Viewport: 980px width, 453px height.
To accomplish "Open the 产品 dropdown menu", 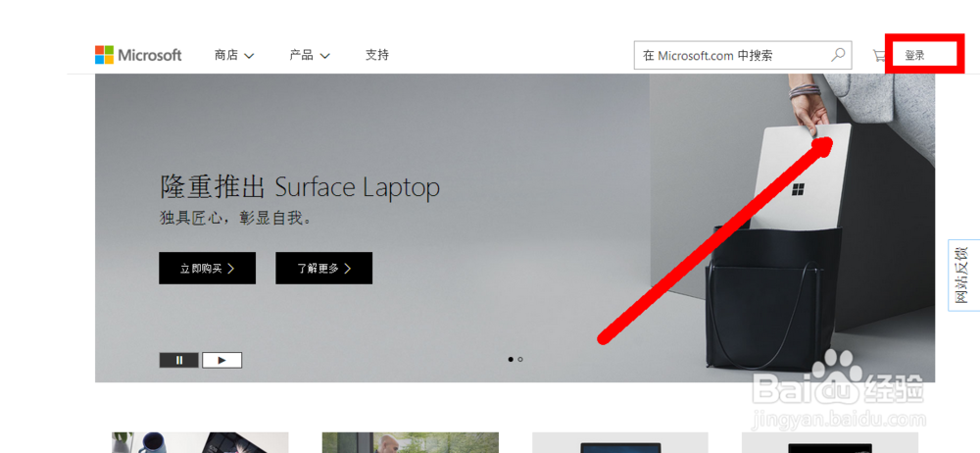I will 310,55.
